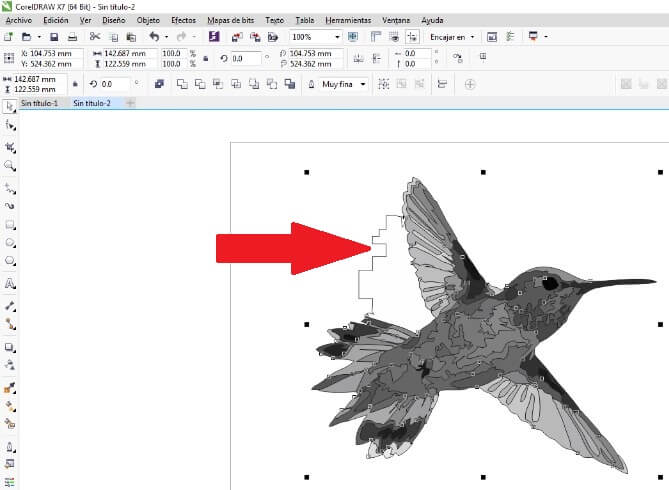669x490 pixels.
Task: Select the Pick tool in the toolbox
Action: (10, 106)
